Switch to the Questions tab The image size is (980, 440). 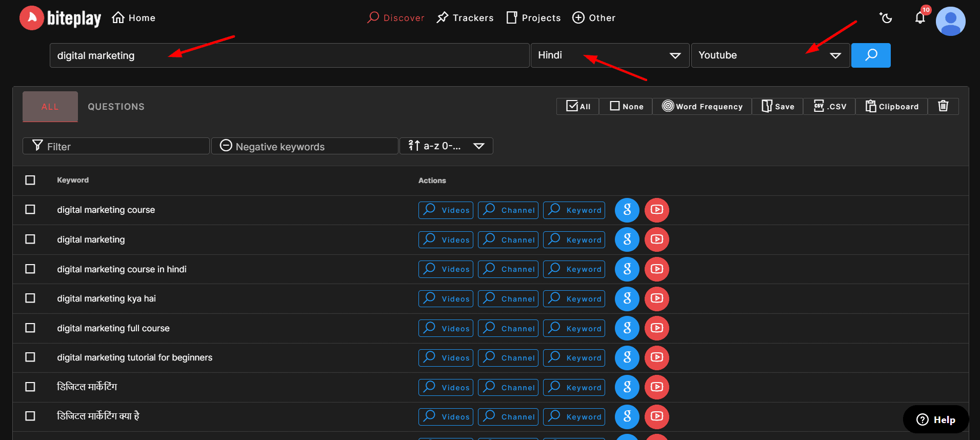pyautogui.click(x=116, y=107)
